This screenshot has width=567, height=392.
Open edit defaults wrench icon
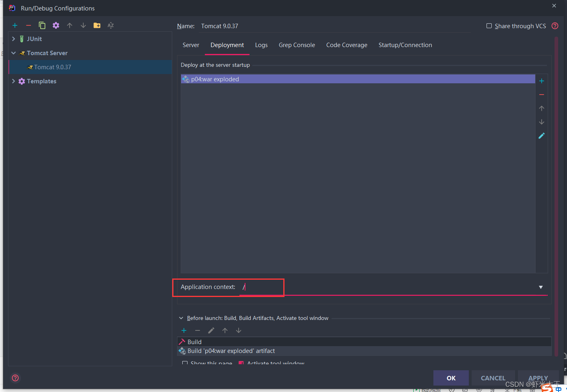point(56,25)
